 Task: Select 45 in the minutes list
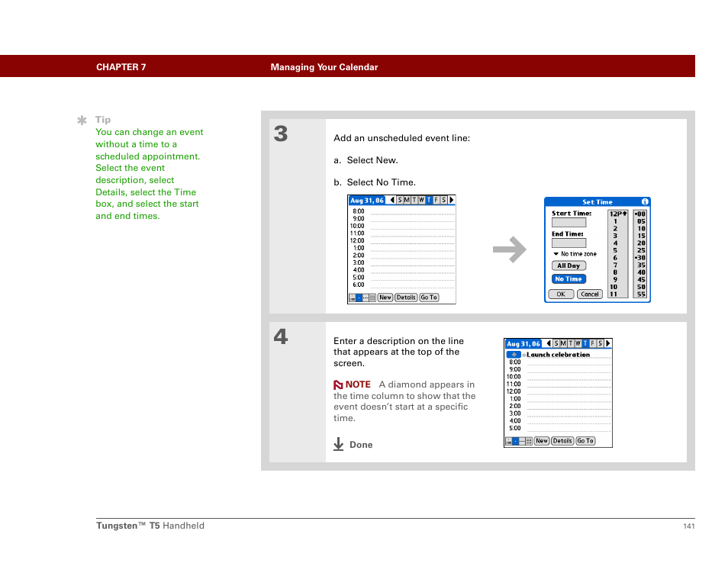click(641, 280)
